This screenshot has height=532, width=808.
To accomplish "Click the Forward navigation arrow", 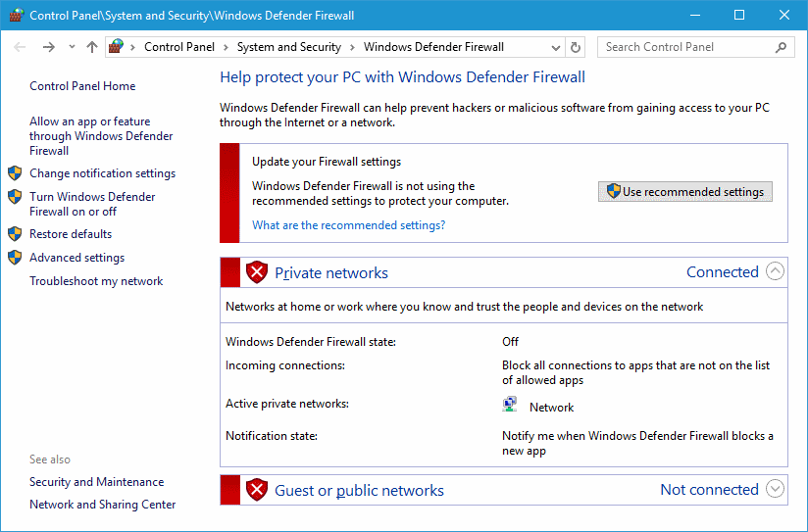I will point(49,47).
